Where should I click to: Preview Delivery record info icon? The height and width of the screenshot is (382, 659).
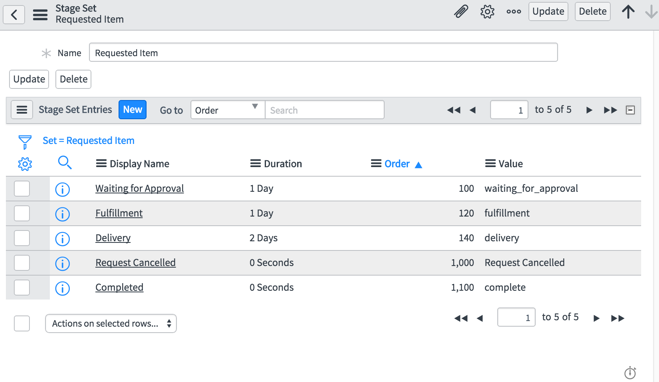click(x=62, y=239)
